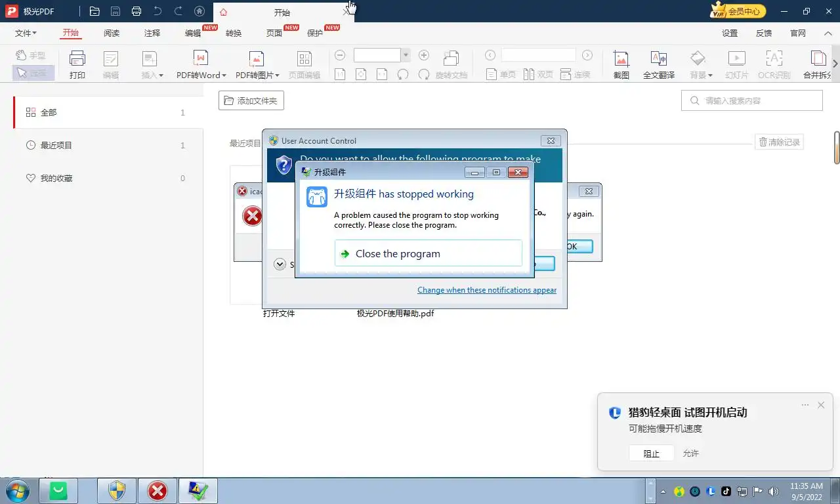This screenshot has width=840, height=504.
Task: Select 全部 all files in sidebar
Action: click(x=108, y=112)
